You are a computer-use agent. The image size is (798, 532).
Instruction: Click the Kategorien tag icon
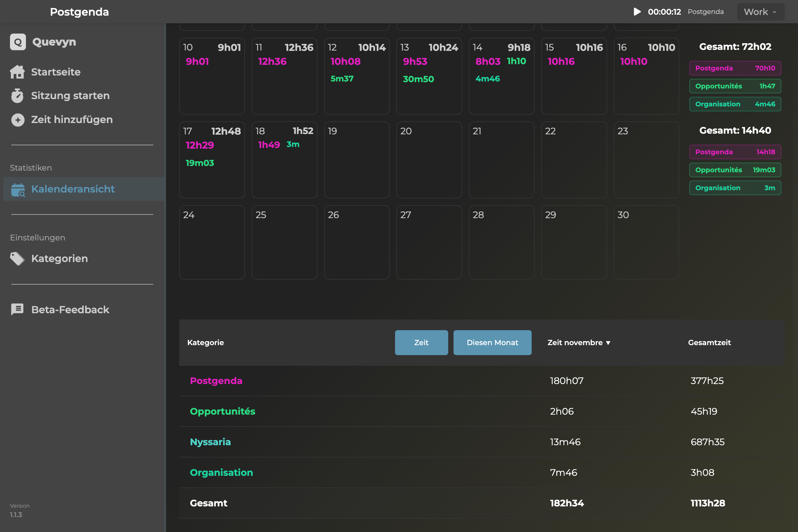pyautogui.click(x=17, y=259)
